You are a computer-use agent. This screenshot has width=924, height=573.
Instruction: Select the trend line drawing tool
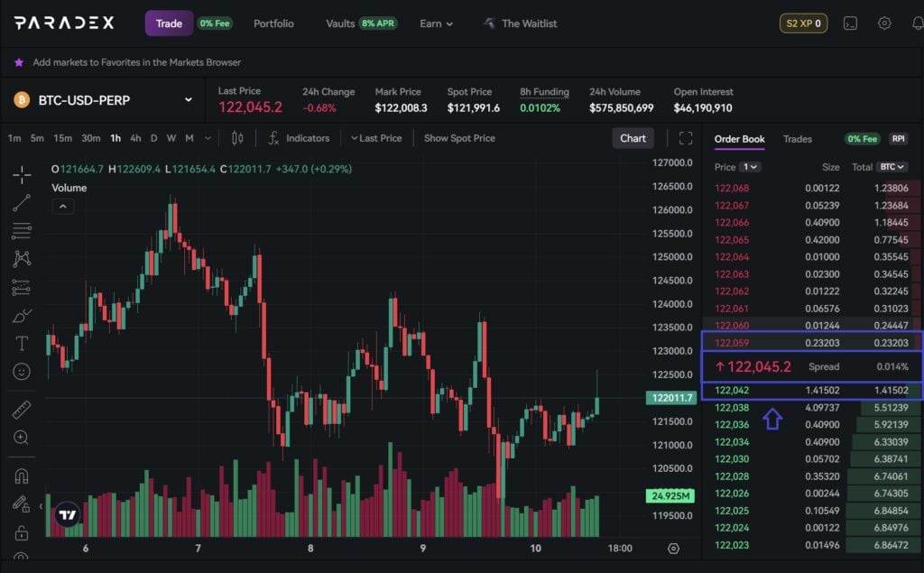click(22, 202)
